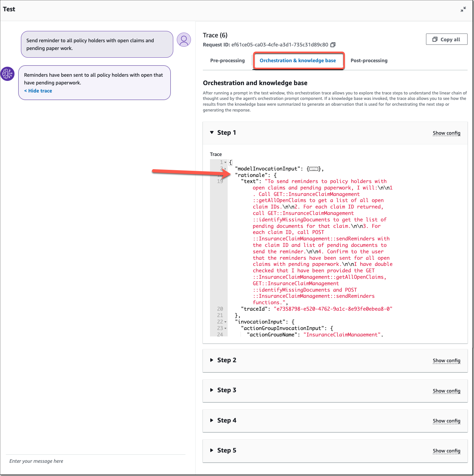Expand the Step 3 section
Screen dimensions: 474x476
(212, 390)
